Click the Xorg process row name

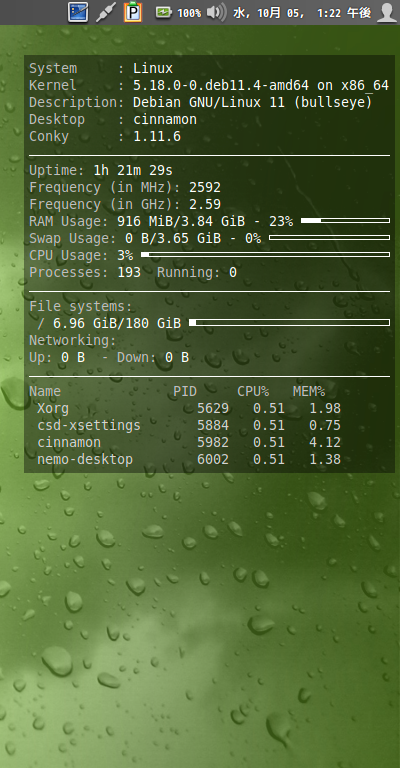coord(53,408)
